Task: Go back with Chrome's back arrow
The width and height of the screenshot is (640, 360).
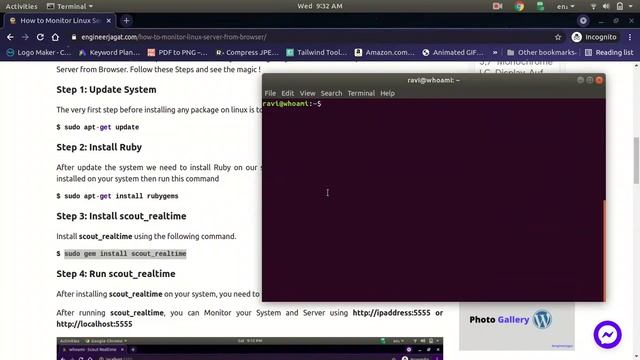Action: click(10, 37)
